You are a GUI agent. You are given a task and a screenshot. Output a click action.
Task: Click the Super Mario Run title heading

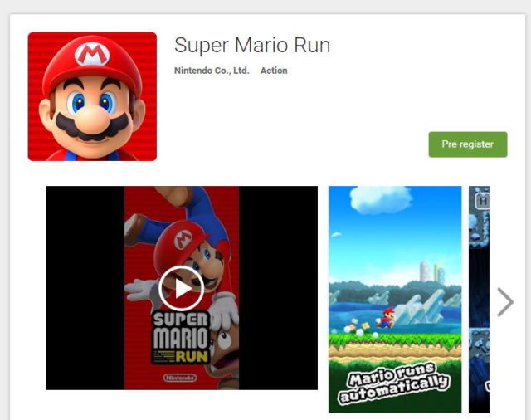252,46
